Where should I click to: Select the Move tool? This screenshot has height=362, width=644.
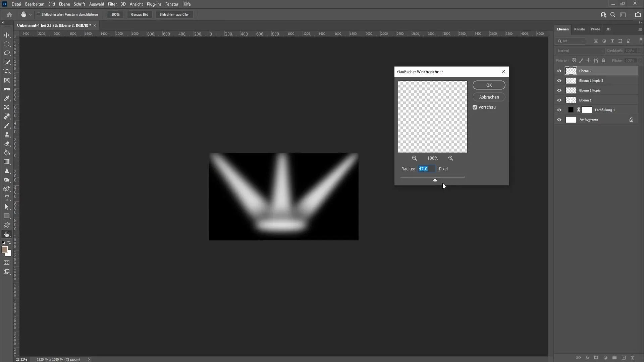(7, 35)
